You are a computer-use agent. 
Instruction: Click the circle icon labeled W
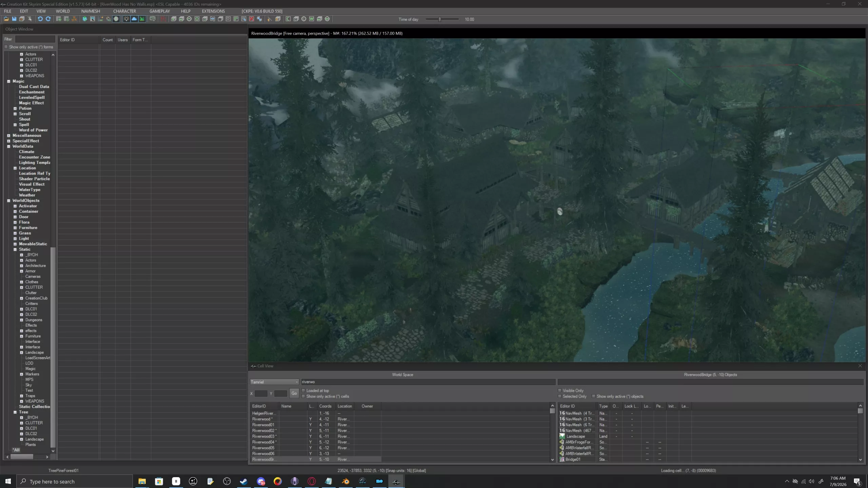[x=327, y=19]
